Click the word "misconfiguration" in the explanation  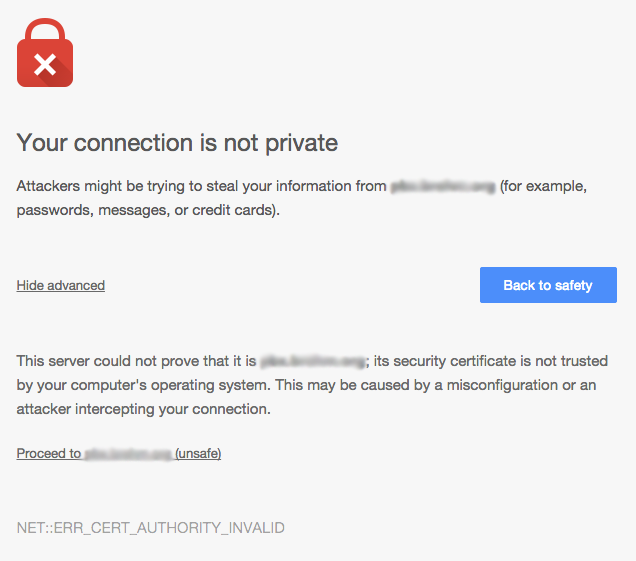click(509, 385)
